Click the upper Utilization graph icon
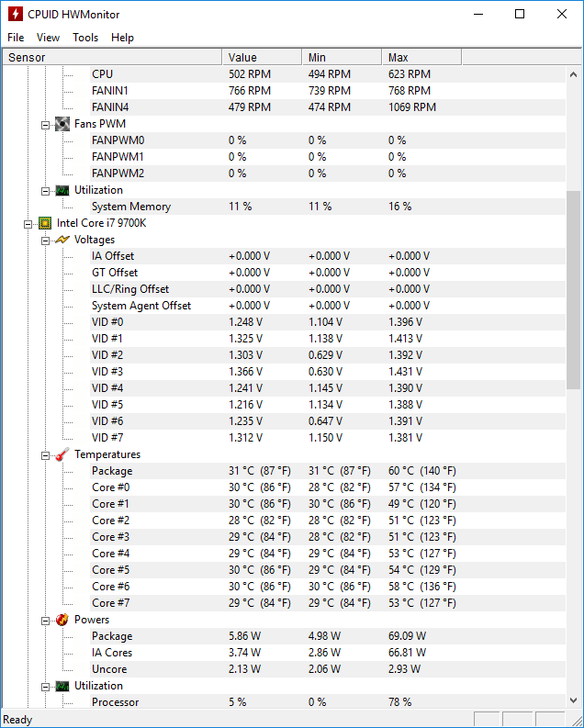Viewport: 584px width, 728px height. coord(62,190)
